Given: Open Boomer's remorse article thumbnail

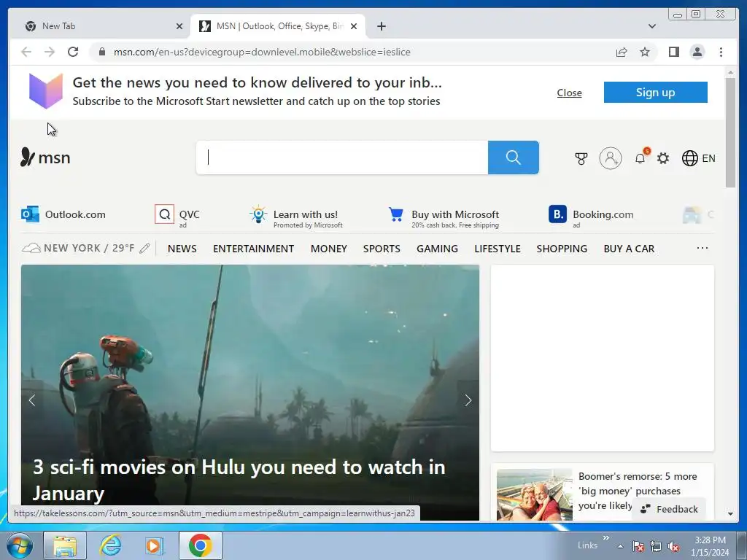Looking at the screenshot, I should coord(534,494).
